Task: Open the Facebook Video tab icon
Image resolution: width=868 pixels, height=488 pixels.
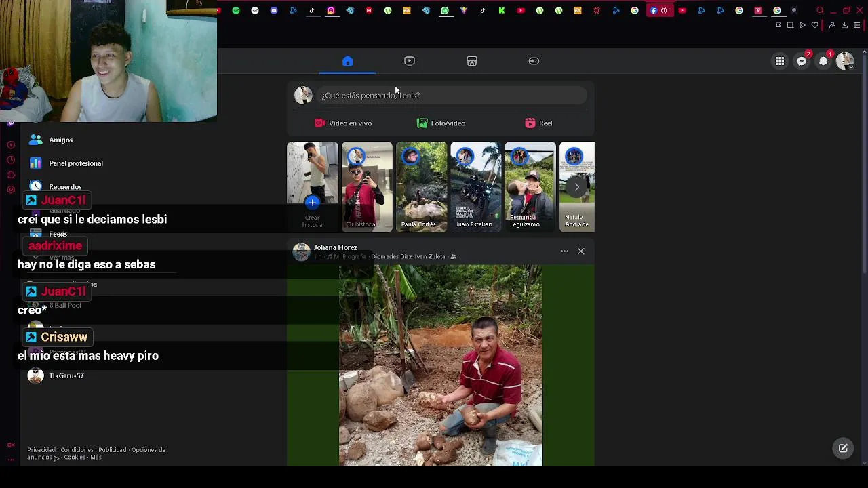Action: (x=410, y=61)
